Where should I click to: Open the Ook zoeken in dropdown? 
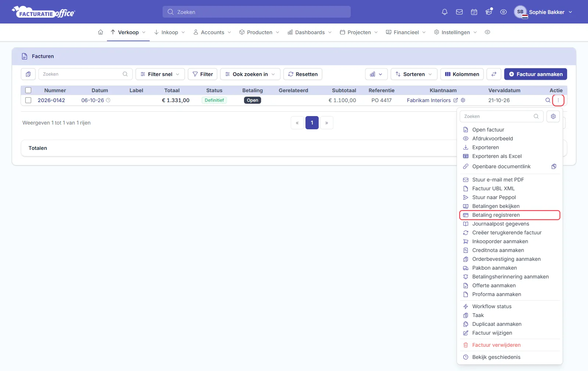(250, 74)
